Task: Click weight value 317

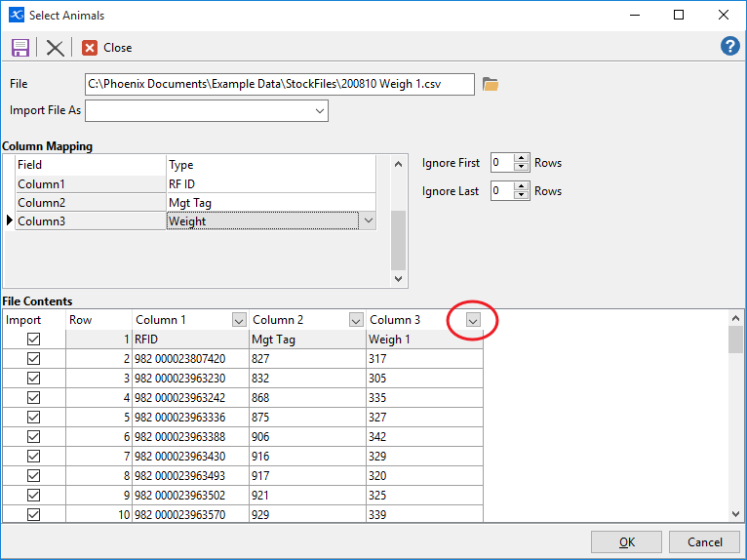Action: (424, 359)
